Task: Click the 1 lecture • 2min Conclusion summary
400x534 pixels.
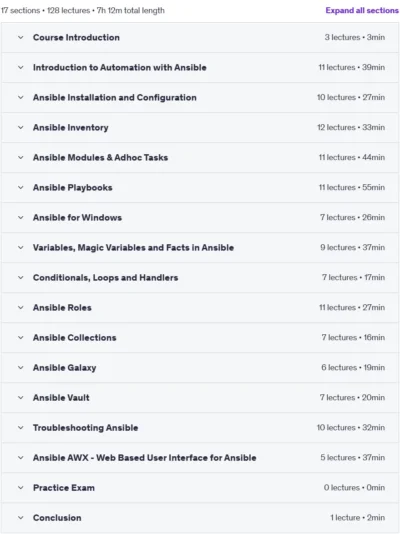Action: point(357,518)
